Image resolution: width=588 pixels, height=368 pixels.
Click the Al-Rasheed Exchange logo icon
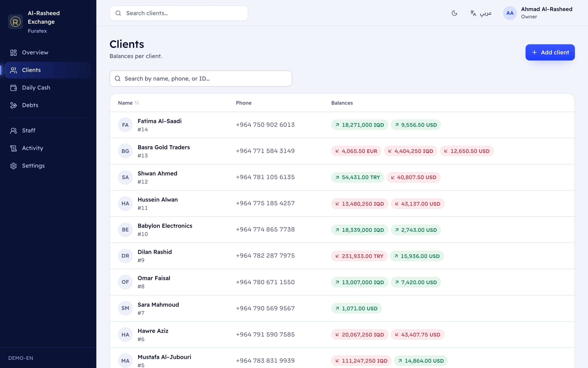pos(15,22)
